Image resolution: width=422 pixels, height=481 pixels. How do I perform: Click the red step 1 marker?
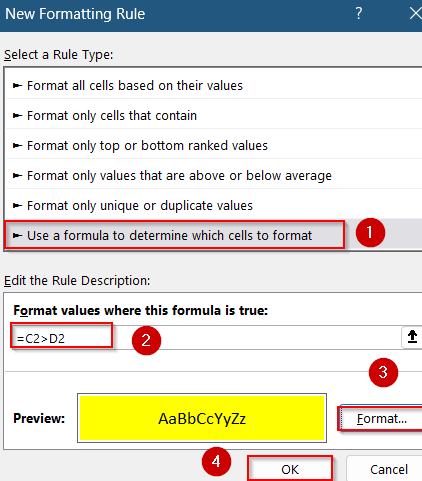pos(370,232)
